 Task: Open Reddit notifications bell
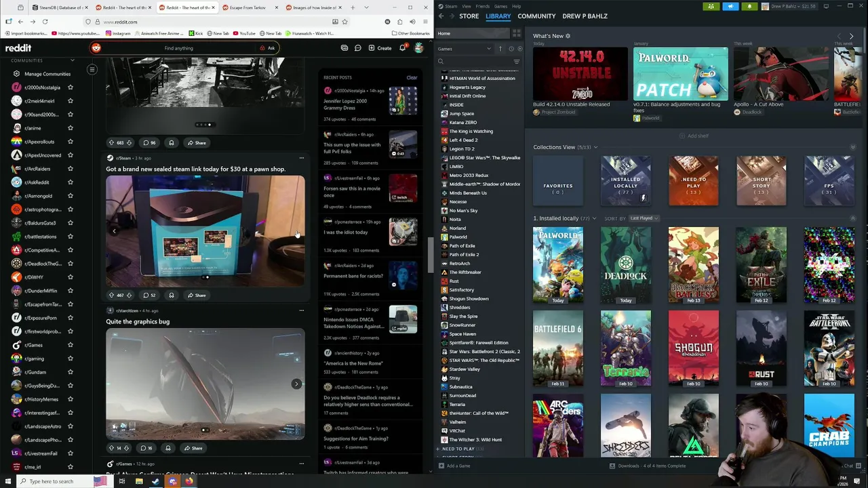tap(402, 48)
